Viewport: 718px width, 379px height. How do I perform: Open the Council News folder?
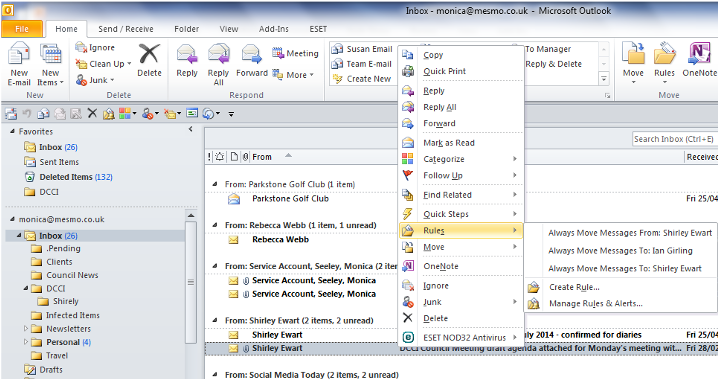tap(65, 275)
